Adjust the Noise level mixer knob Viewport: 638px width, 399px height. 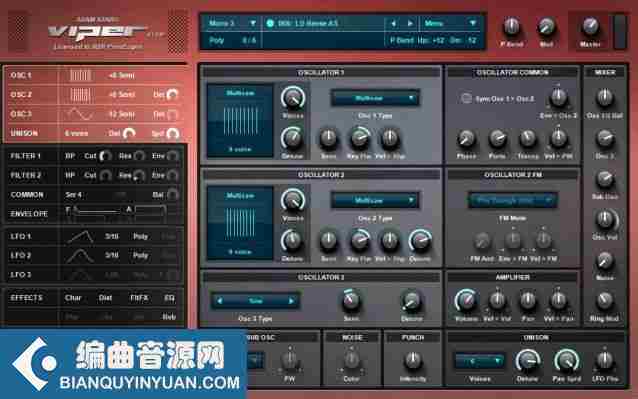tap(605, 260)
